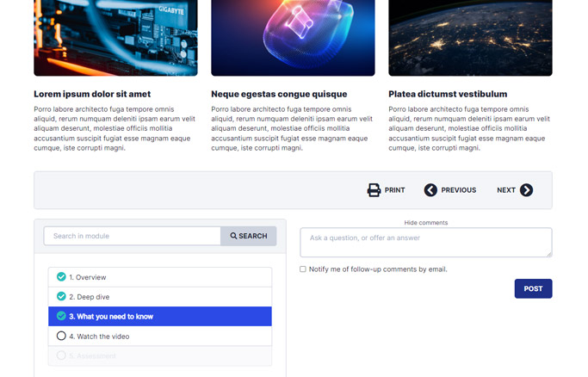Viewport: 588px width, 377px height.
Task: Open the Earth at night thumbnail image
Action: (x=470, y=38)
